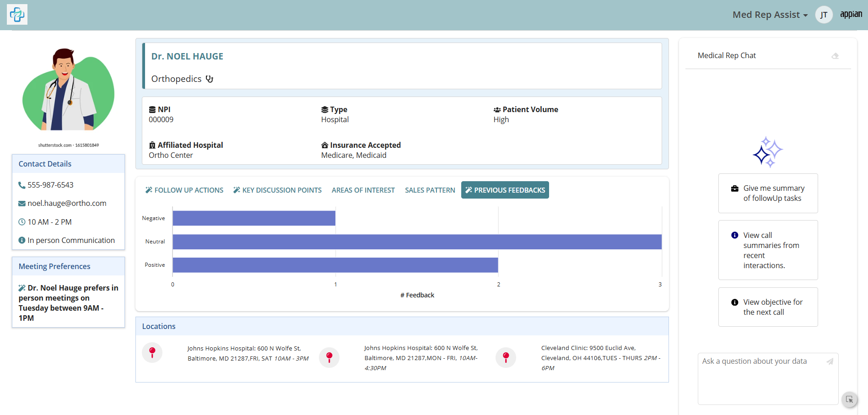Open the Areas of Interest tab
The image size is (868, 415).
click(363, 190)
